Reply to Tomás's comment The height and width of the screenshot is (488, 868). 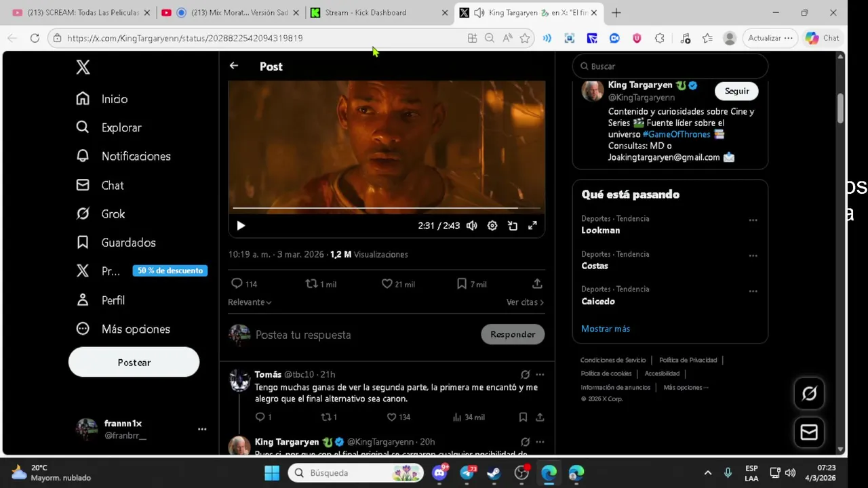click(x=263, y=417)
